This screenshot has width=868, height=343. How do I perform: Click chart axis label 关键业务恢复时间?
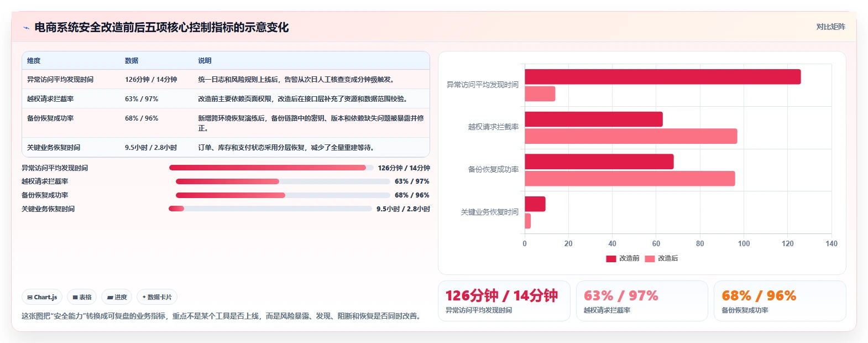tap(490, 212)
